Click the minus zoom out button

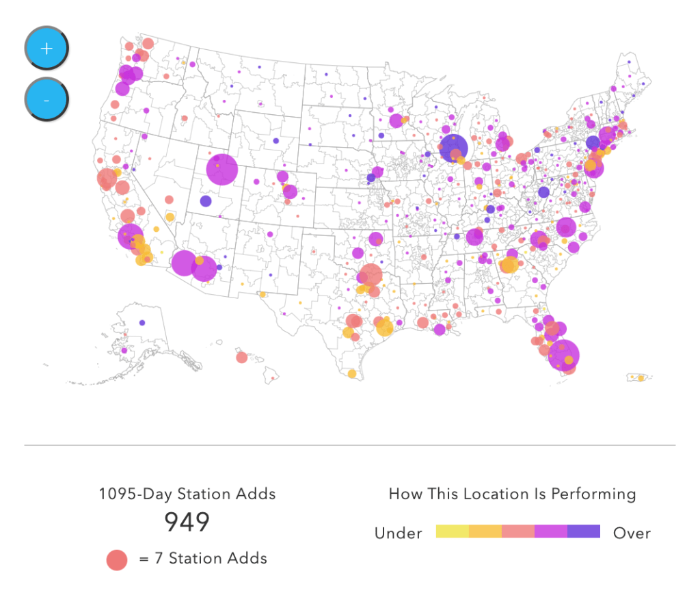pos(46,100)
